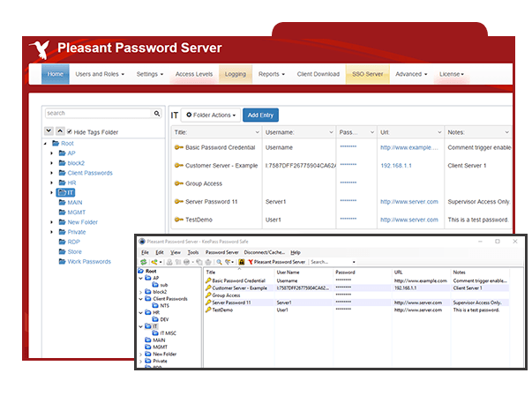Viewport: 532px width, 403px height.
Task: Click the blue Add Entry button
Action: pyautogui.click(x=260, y=115)
